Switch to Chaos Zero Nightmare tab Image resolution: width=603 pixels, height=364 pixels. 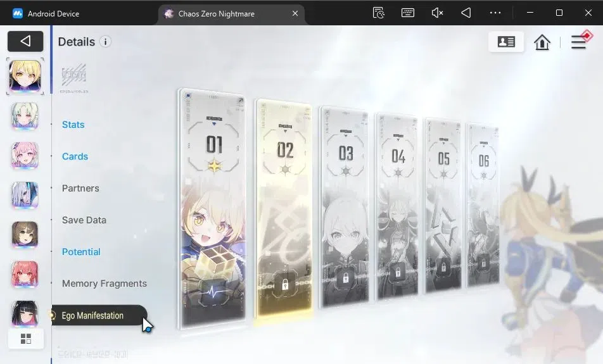pos(231,13)
